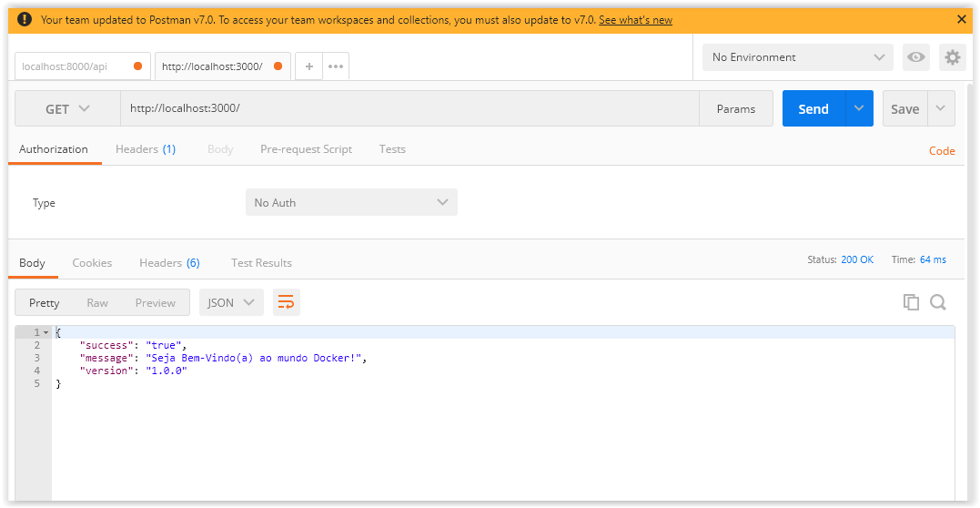Open the No Environment dropdown

(797, 57)
